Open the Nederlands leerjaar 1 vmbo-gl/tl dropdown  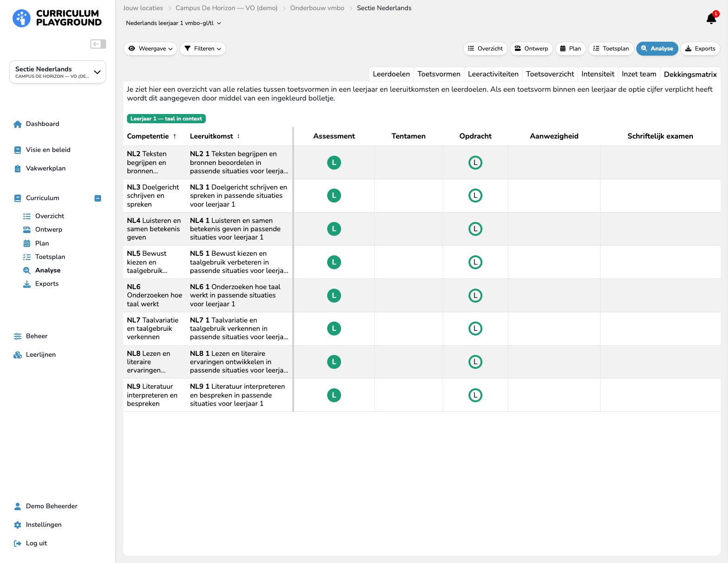pyautogui.click(x=174, y=23)
